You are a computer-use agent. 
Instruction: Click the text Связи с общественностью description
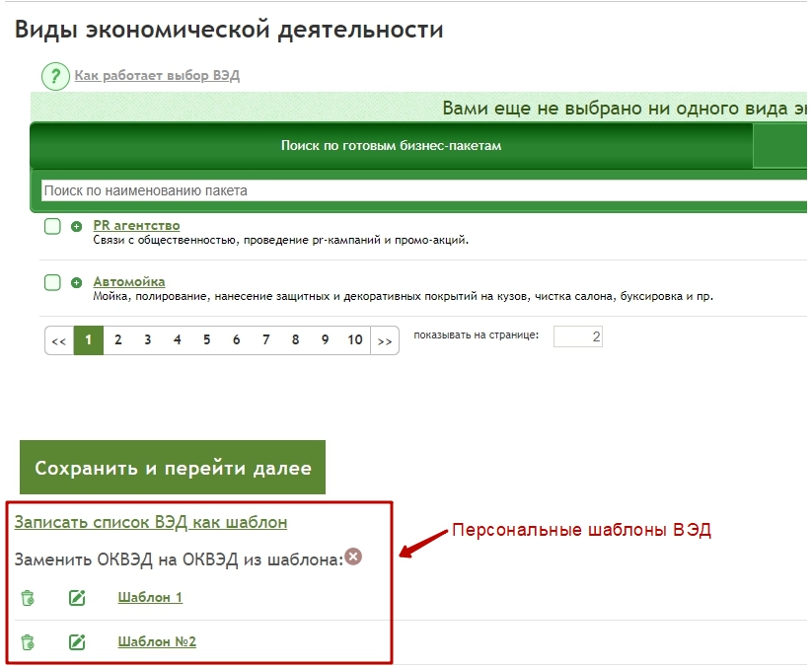coord(280,240)
